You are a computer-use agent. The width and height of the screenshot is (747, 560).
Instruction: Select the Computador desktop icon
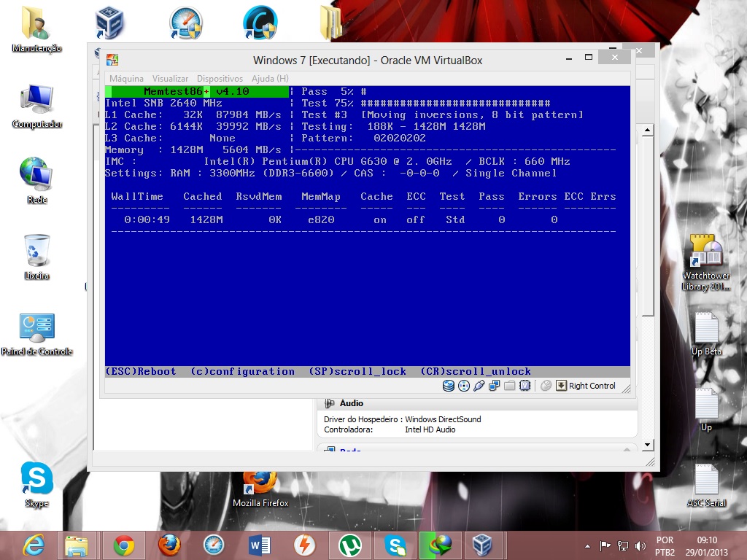pyautogui.click(x=36, y=106)
